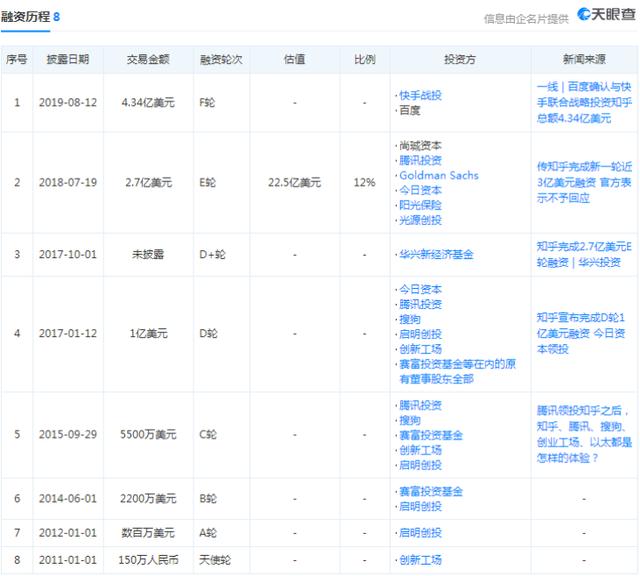Click the 披露日期 column header

coord(68,60)
